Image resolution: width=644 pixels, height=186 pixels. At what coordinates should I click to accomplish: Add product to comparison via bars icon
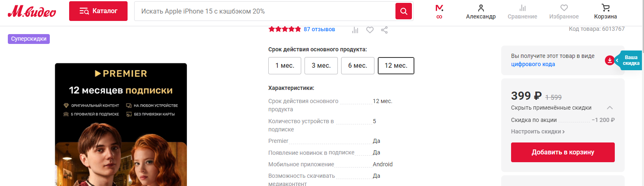356,30
